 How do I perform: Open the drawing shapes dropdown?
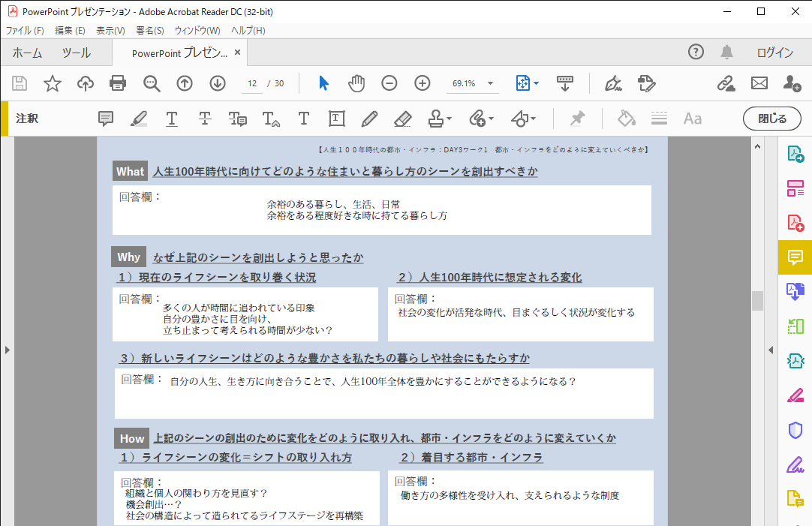533,119
